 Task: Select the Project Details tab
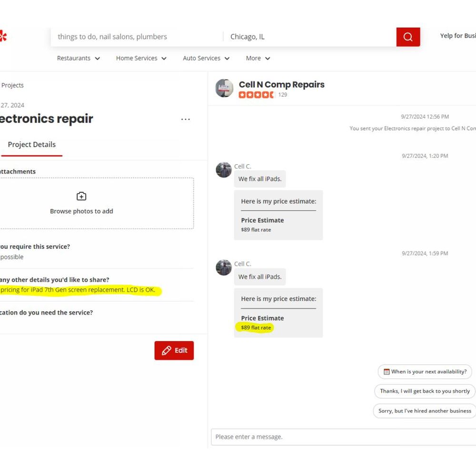(31, 145)
